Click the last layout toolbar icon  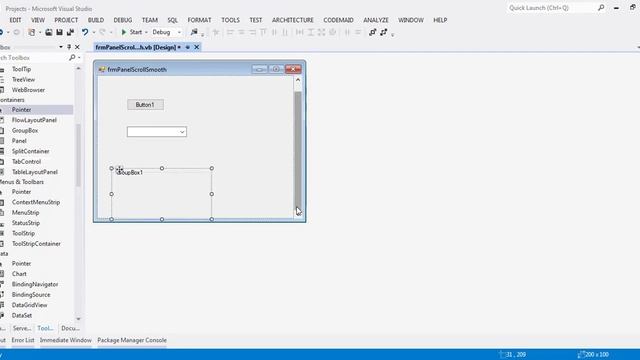click(x=383, y=32)
